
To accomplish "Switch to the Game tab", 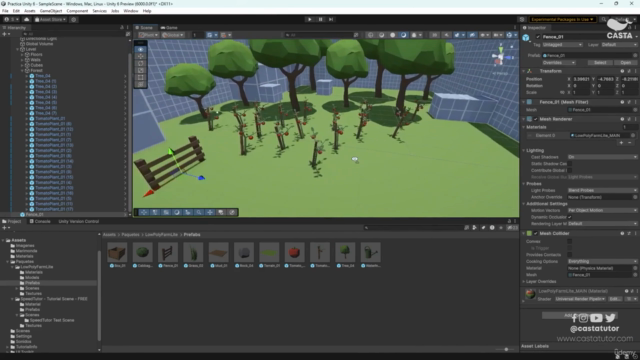I will [x=169, y=28].
